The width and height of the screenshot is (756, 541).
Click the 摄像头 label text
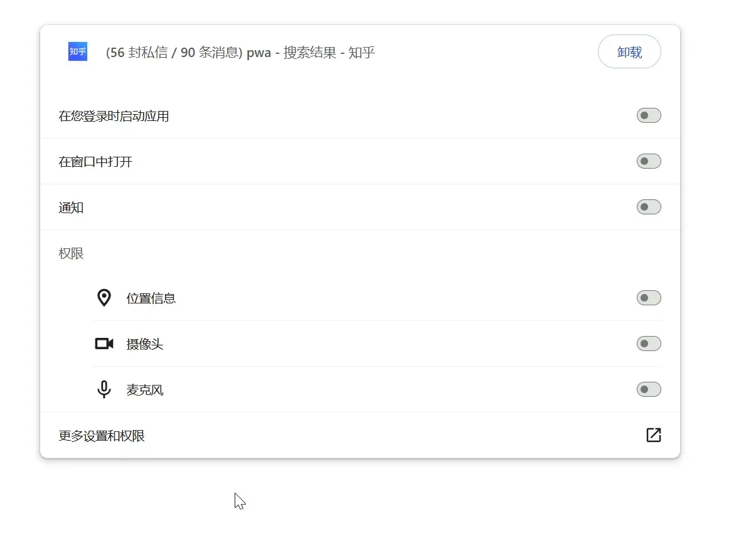pyautogui.click(x=145, y=344)
